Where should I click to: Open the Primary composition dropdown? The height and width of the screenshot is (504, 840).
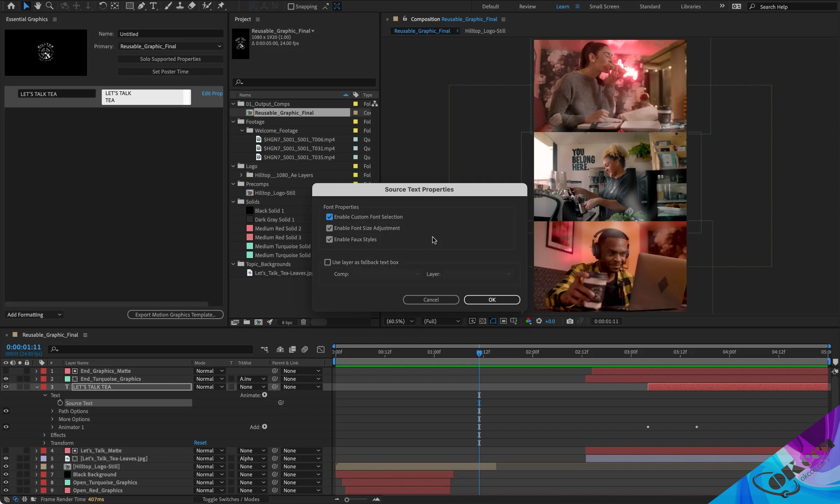(x=170, y=46)
